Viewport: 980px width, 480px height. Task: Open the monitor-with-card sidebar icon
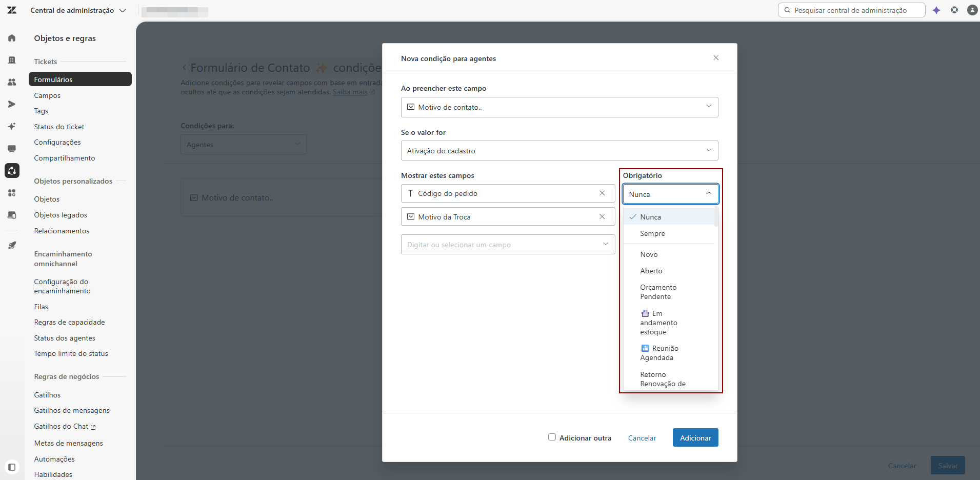click(x=12, y=215)
